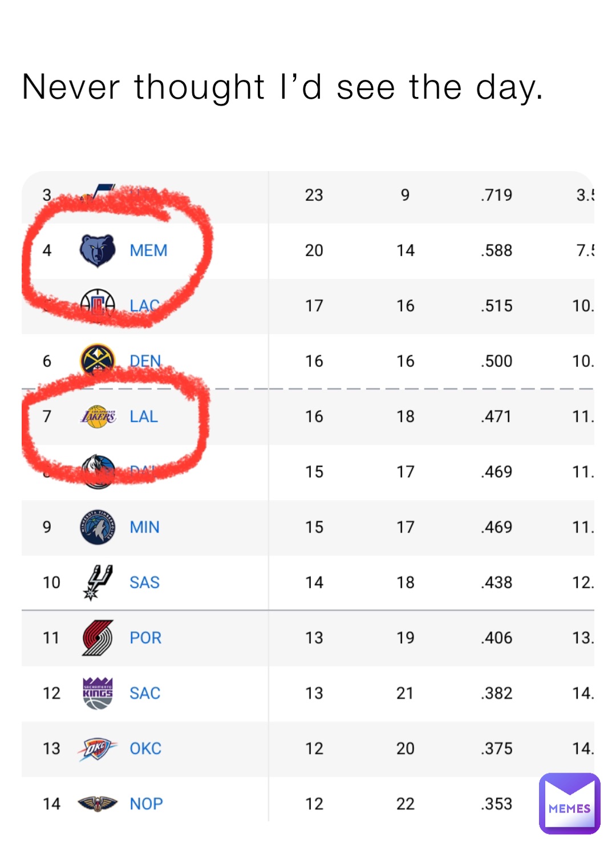Image resolution: width=616 pixels, height=856 pixels.
Task: Click the Lakers team logo
Action: [98, 417]
